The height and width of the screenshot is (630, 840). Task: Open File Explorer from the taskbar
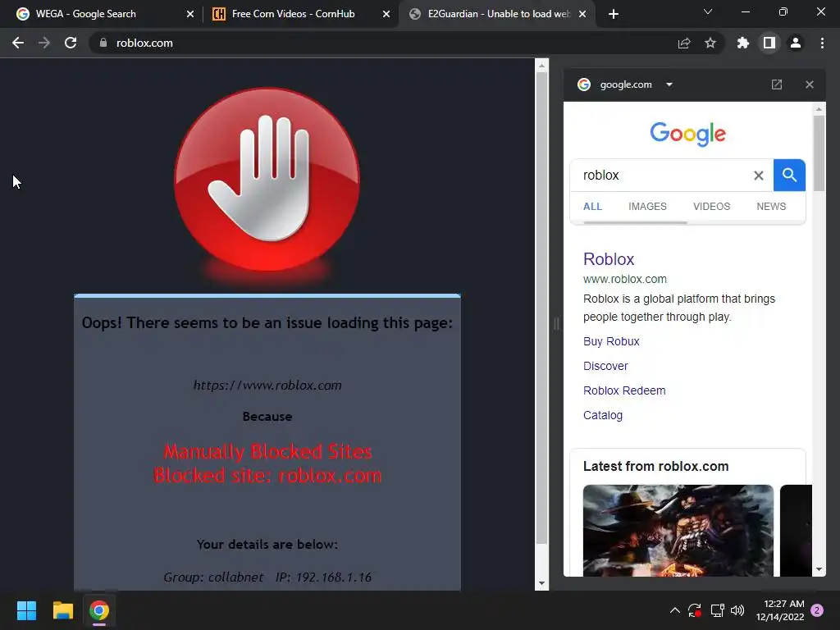click(62, 610)
